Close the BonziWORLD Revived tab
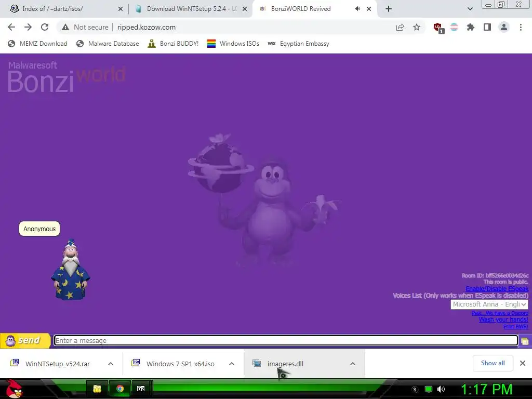 (369, 9)
